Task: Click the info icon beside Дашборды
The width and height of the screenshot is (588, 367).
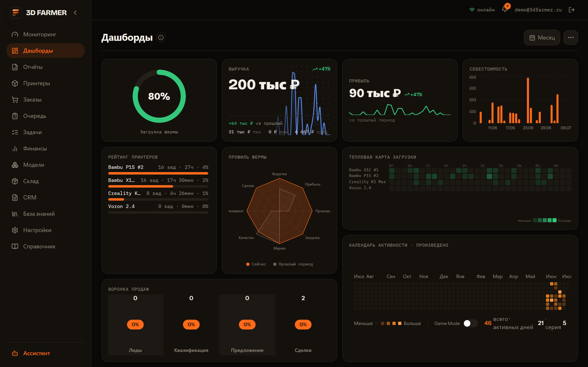Action: click(x=161, y=38)
